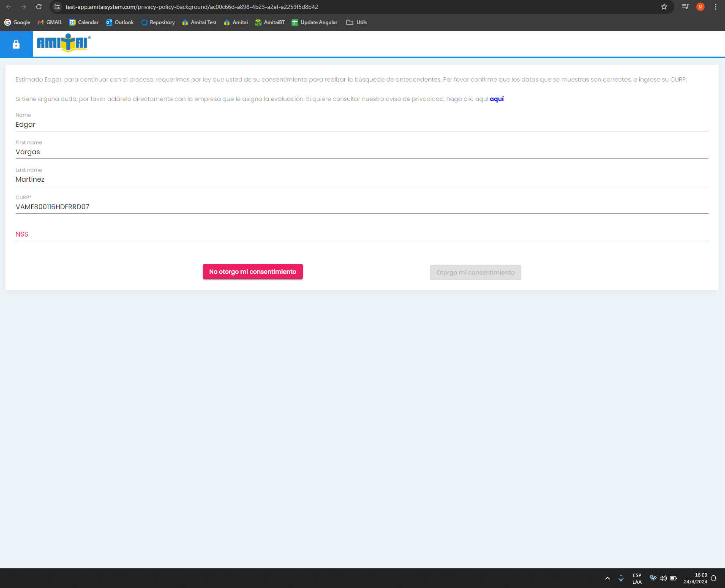Click the blue lock icon in header
This screenshot has width=725, height=588.
16,44
